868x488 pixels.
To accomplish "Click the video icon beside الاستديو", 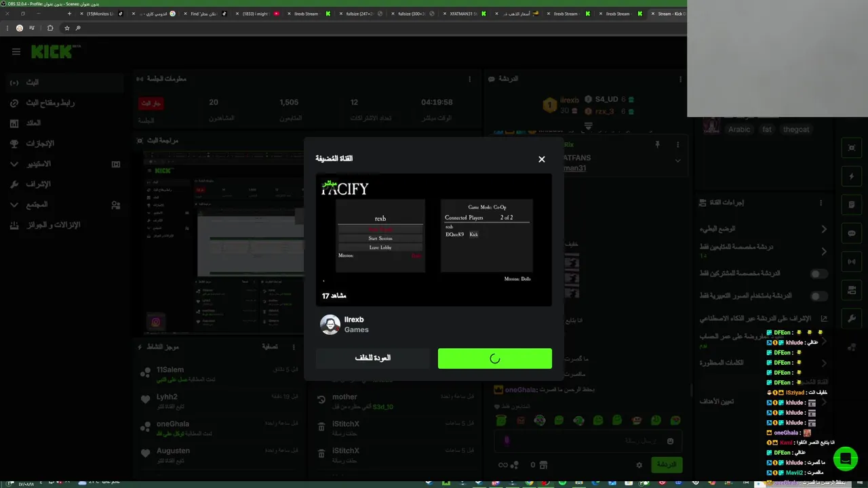I will click(x=116, y=164).
